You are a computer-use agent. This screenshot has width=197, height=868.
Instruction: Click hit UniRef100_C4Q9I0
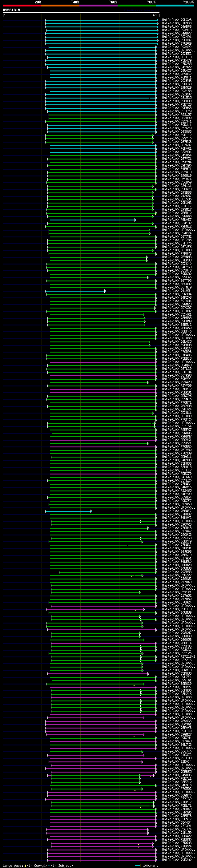(x=177, y=785)
